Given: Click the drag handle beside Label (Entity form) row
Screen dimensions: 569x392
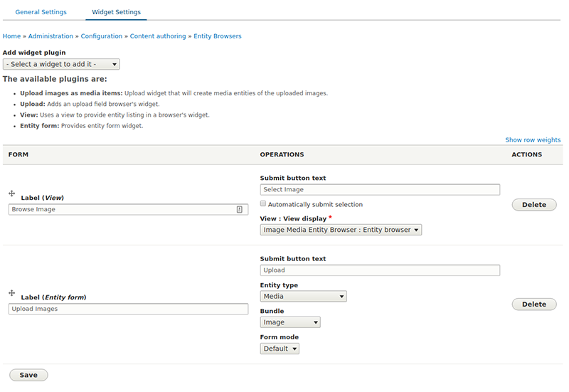Looking at the screenshot, I should [11, 293].
